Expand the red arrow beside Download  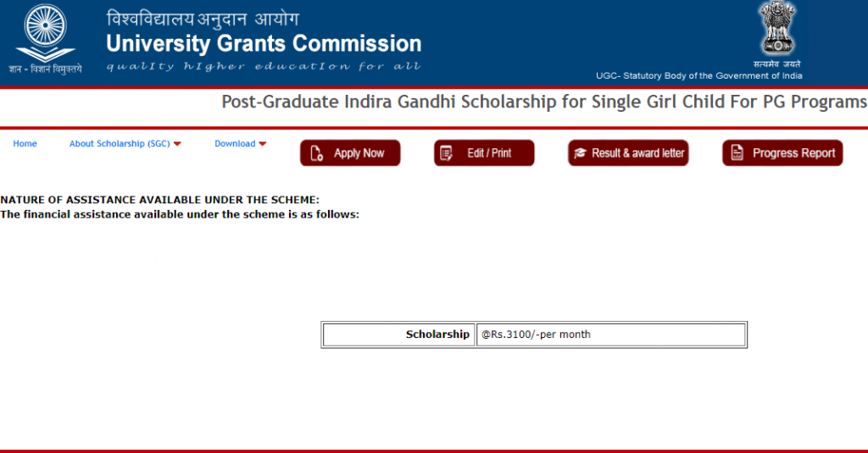click(263, 144)
